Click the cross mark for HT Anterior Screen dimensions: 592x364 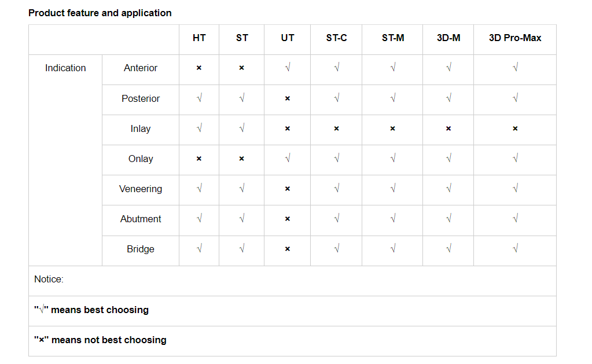[199, 68]
